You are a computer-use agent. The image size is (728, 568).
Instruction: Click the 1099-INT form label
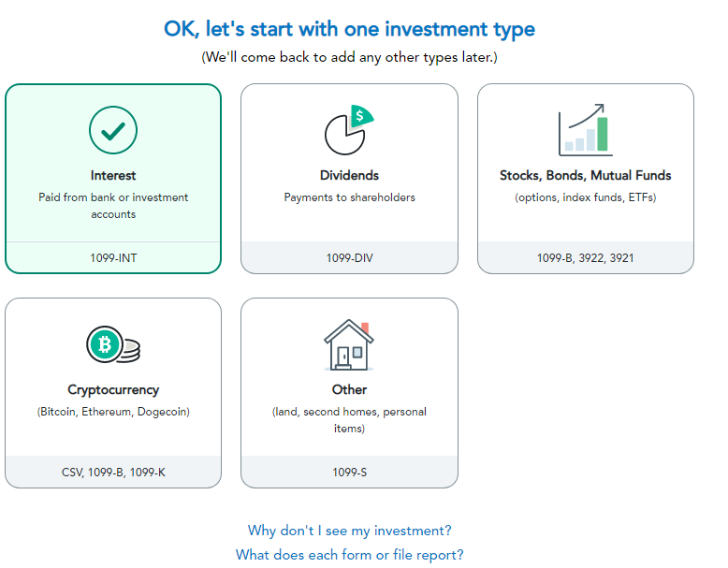click(x=113, y=257)
